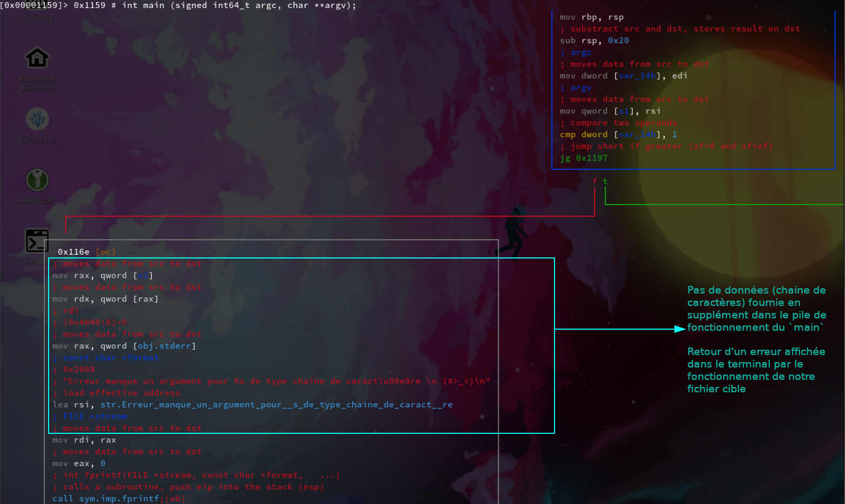Open the Répertoire personnel home icon
This screenshot has height=504, width=845.
37,58
